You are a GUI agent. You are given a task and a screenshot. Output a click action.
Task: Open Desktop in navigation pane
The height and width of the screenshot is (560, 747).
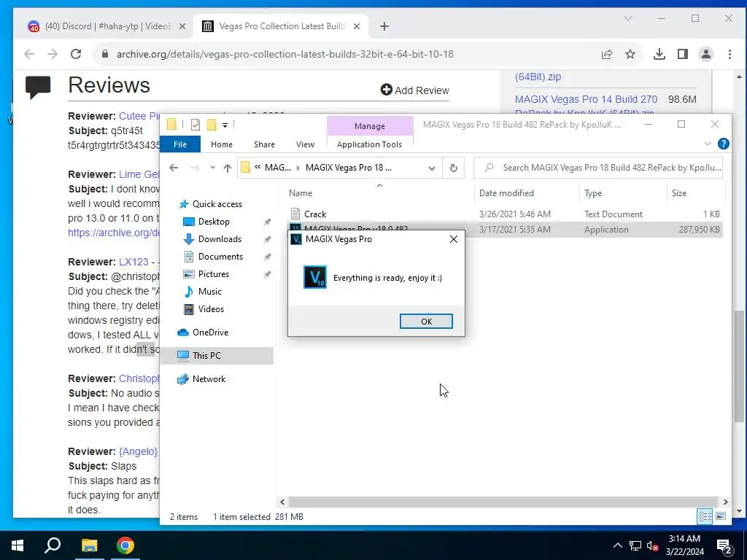(214, 222)
